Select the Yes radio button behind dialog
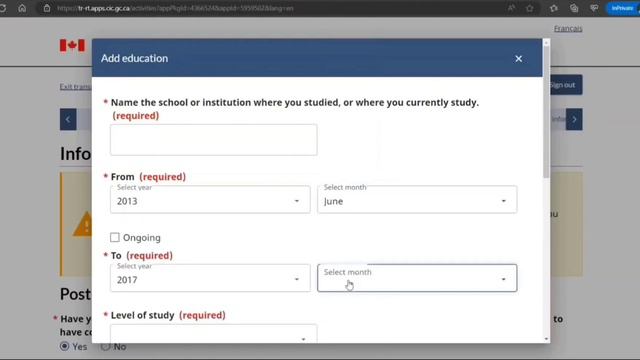 click(64, 346)
